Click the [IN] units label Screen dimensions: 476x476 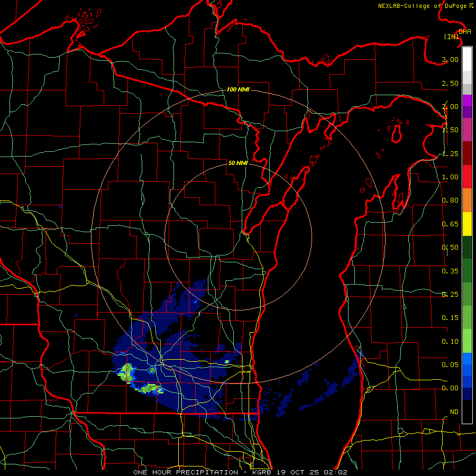(x=452, y=36)
